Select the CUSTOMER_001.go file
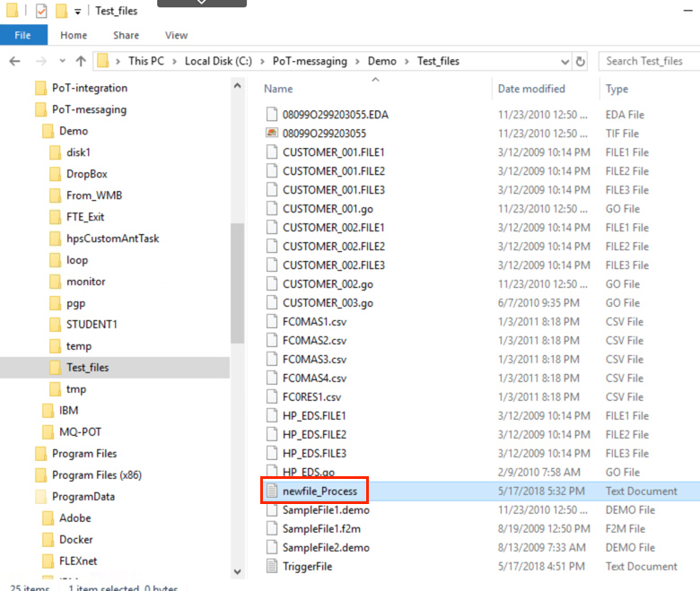The height and width of the screenshot is (591, 700). point(328,209)
